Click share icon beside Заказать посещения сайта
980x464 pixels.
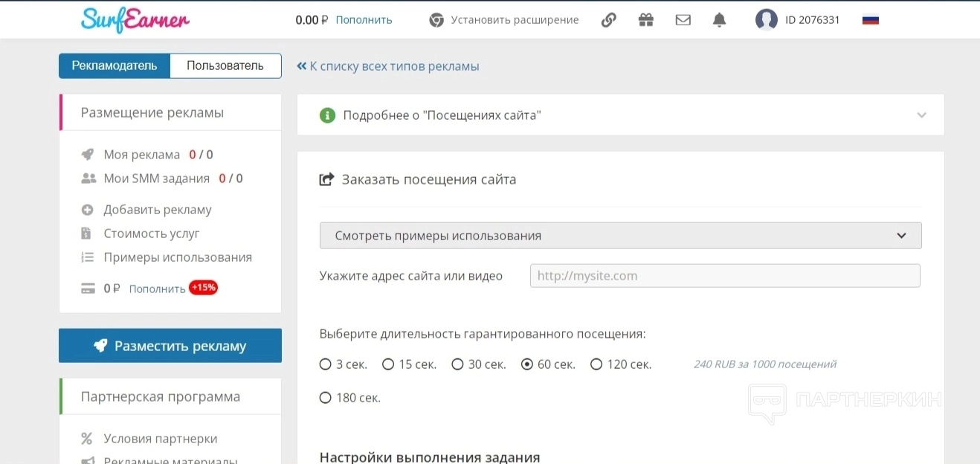pyautogui.click(x=326, y=179)
